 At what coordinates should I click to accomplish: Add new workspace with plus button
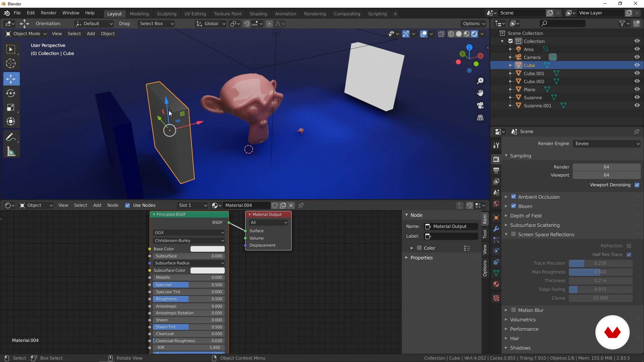395,14
